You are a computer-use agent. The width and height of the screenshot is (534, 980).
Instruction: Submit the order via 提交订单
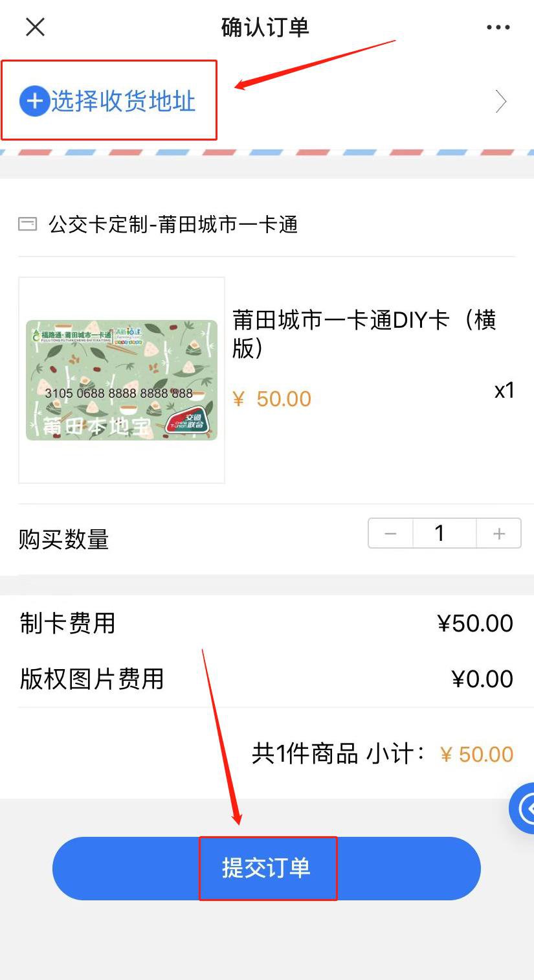tap(267, 868)
